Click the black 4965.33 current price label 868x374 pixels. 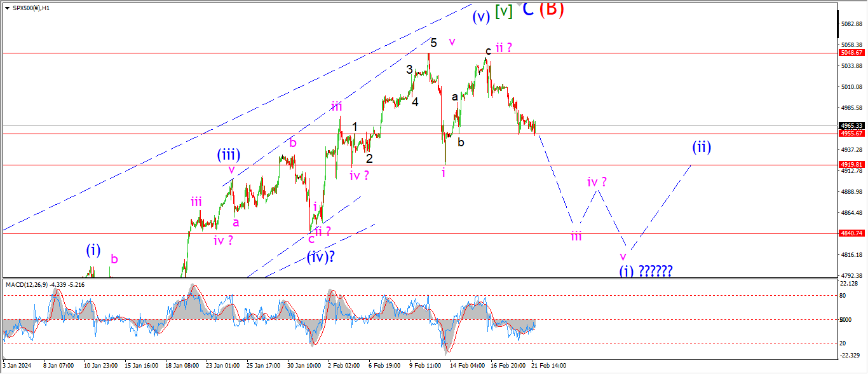tap(852, 126)
